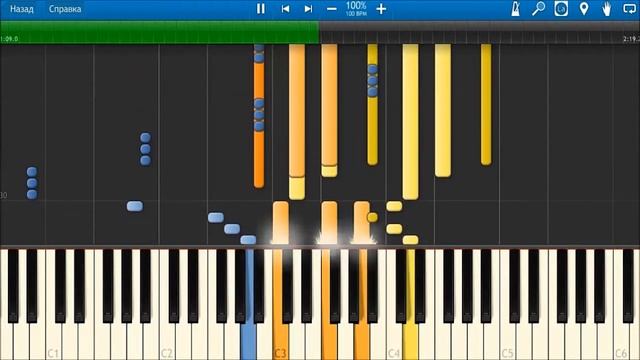Jump to unplayed part of timeline

(479, 33)
